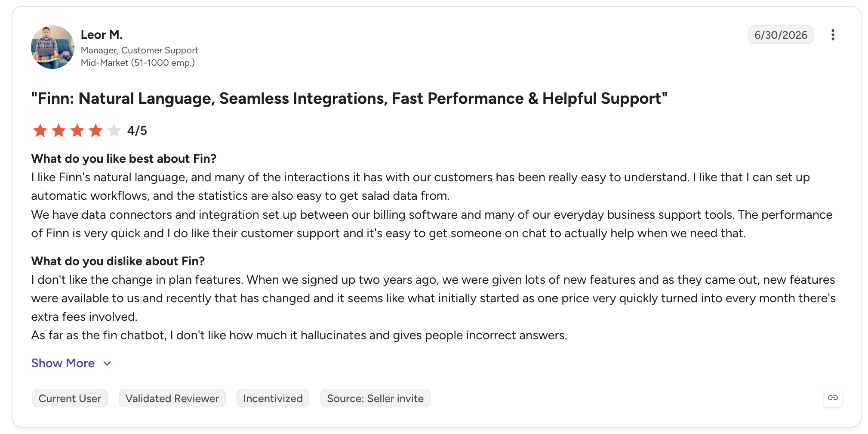Copy review link via chain icon
This screenshot has height=434, width=868.
pyautogui.click(x=833, y=397)
